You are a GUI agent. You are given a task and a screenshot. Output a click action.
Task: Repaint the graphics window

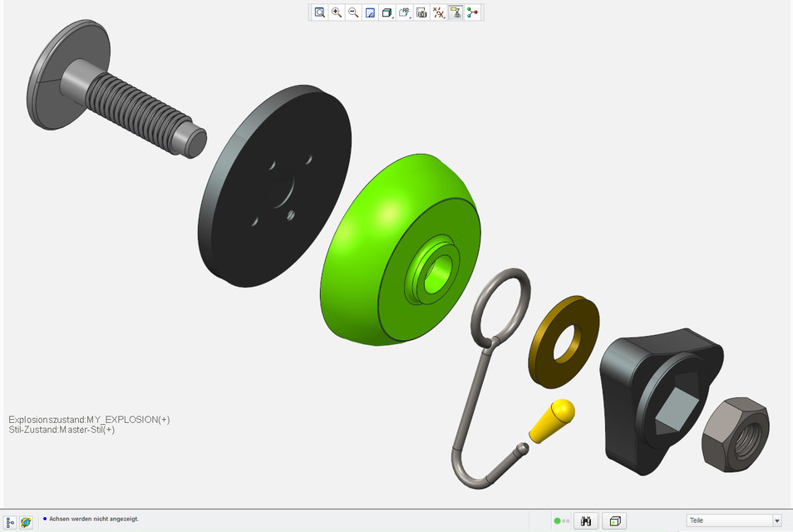click(371, 12)
